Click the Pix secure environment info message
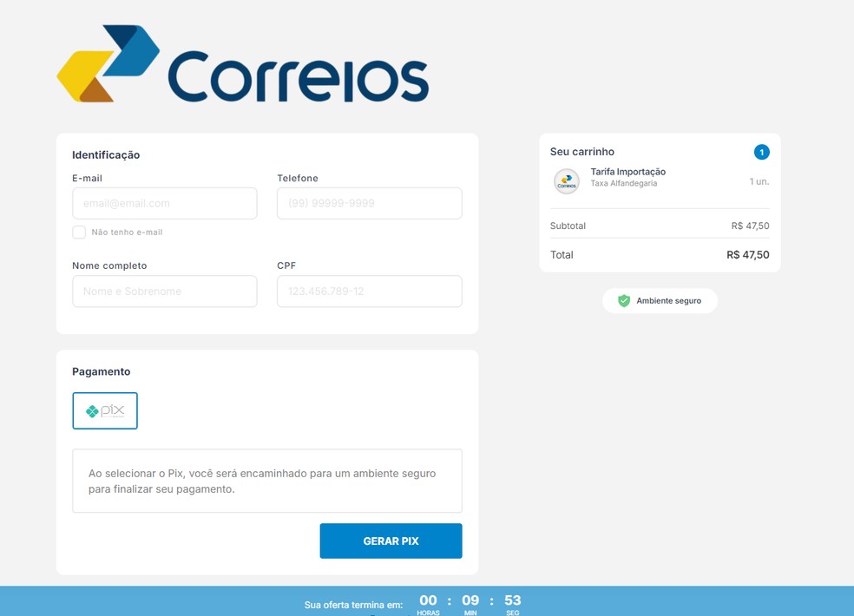This screenshot has height=616, width=854. [x=267, y=481]
